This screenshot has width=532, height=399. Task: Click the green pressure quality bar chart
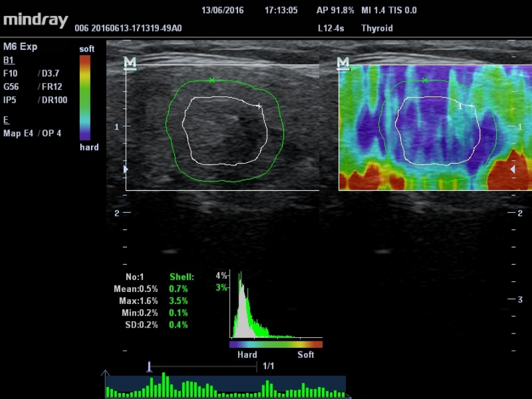[x=226, y=387]
